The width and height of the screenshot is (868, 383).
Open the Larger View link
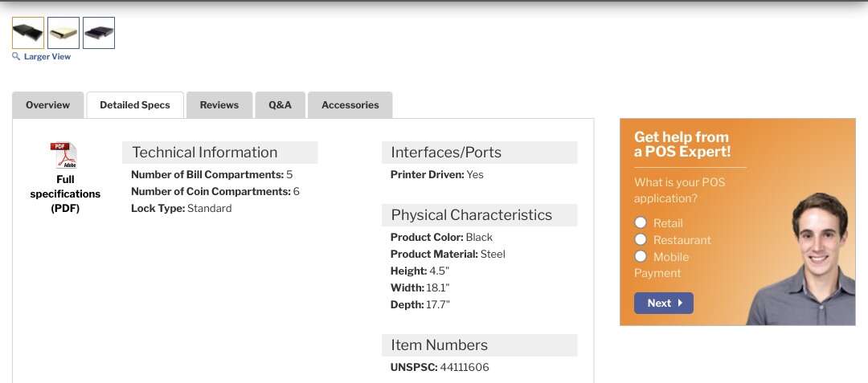tap(47, 57)
